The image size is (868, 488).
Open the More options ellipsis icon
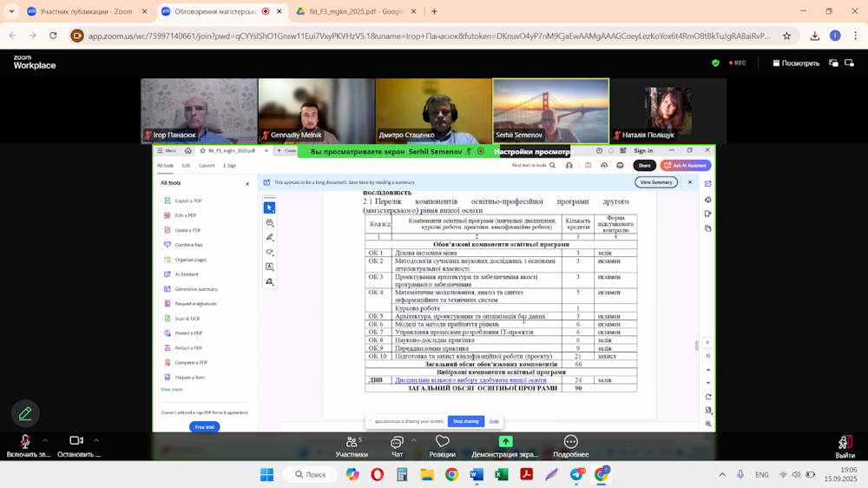tap(570, 442)
